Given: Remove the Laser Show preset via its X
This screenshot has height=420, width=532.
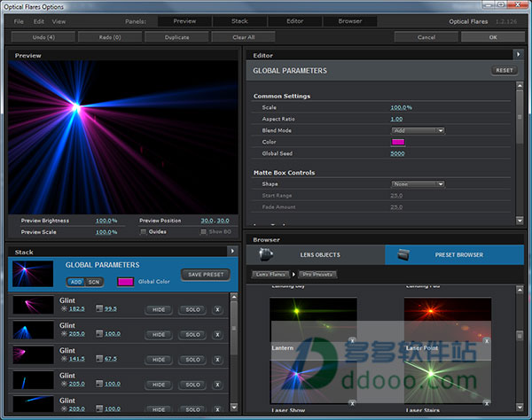Looking at the screenshot, I should coord(353,403).
